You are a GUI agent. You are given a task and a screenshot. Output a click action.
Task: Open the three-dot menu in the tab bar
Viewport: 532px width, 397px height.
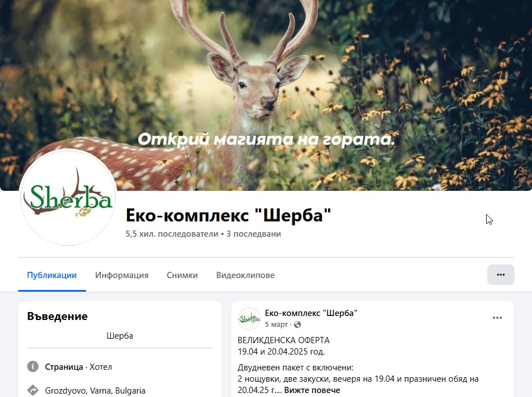tap(500, 275)
